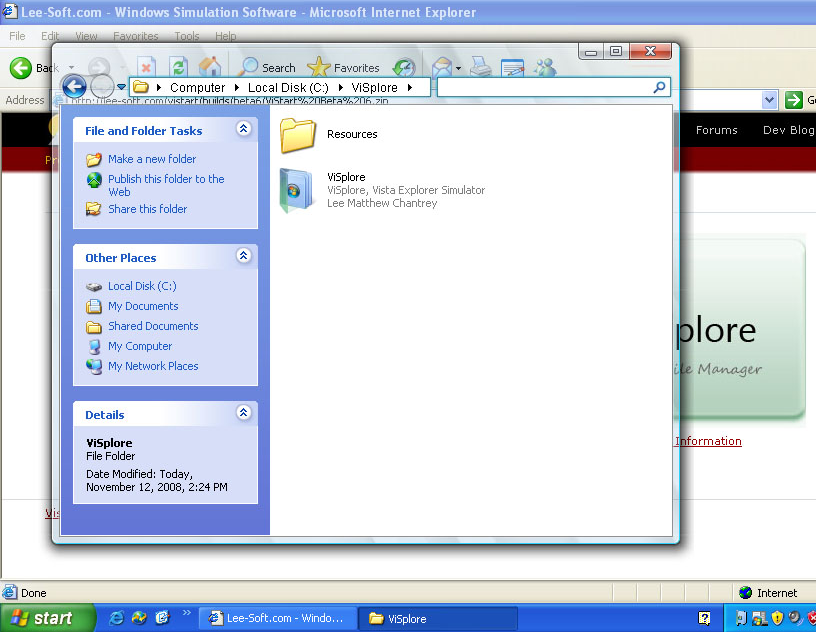
Task: Go back using ViSplore's blue back arrow
Action: tap(74, 86)
